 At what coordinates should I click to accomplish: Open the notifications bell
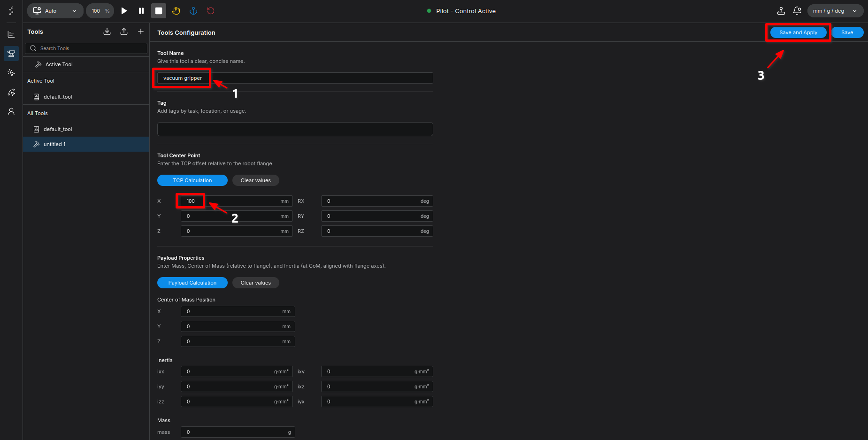point(797,11)
